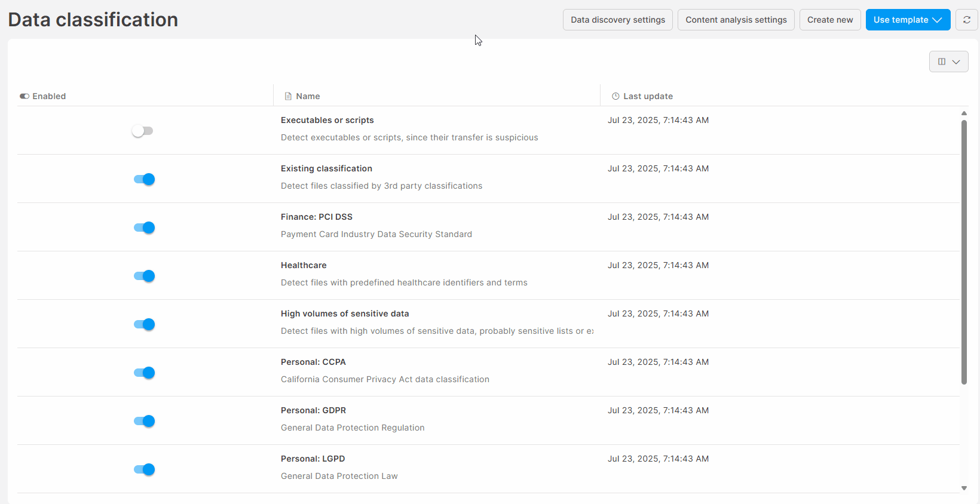Image resolution: width=980 pixels, height=504 pixels.
Task: Click the clock icon in Last update header
Action: (615, 96)
